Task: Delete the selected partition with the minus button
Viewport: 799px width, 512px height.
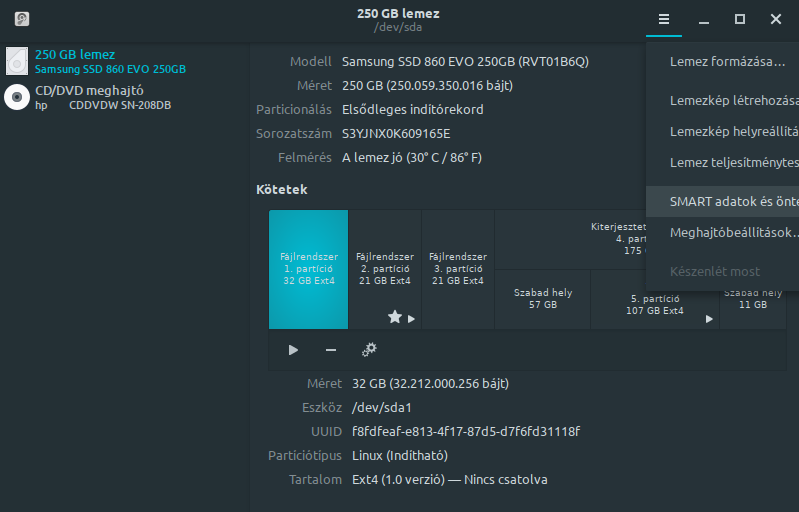Action: pos(331,350)
